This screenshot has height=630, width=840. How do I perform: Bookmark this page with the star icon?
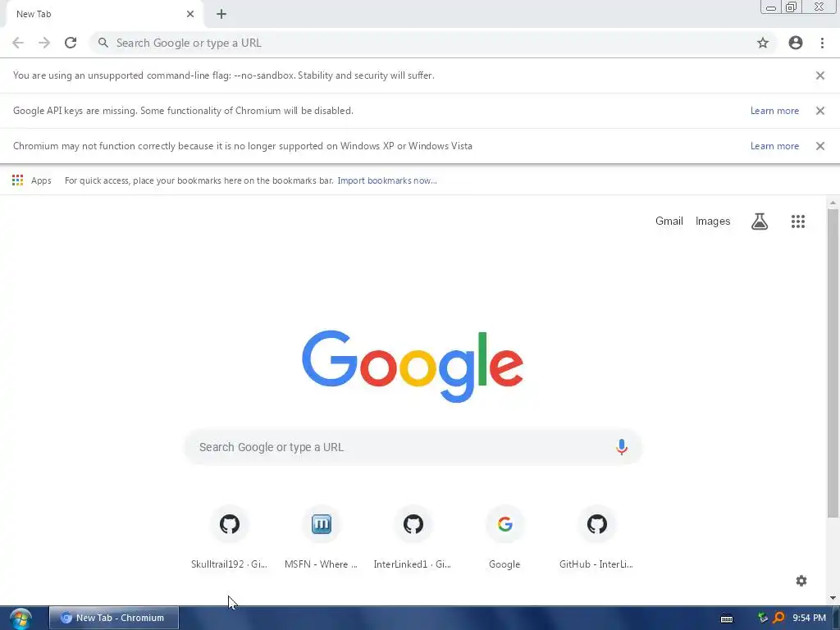click(x=763, y=43)
